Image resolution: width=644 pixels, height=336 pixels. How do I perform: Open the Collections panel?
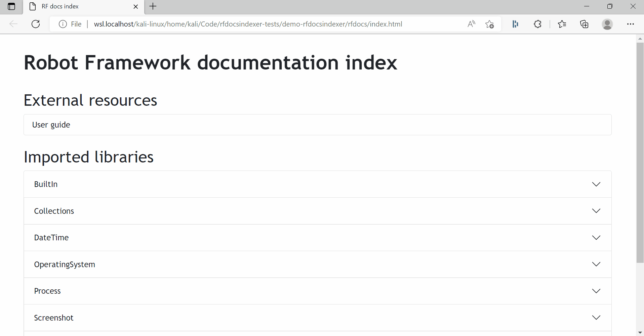coord(584,24)
